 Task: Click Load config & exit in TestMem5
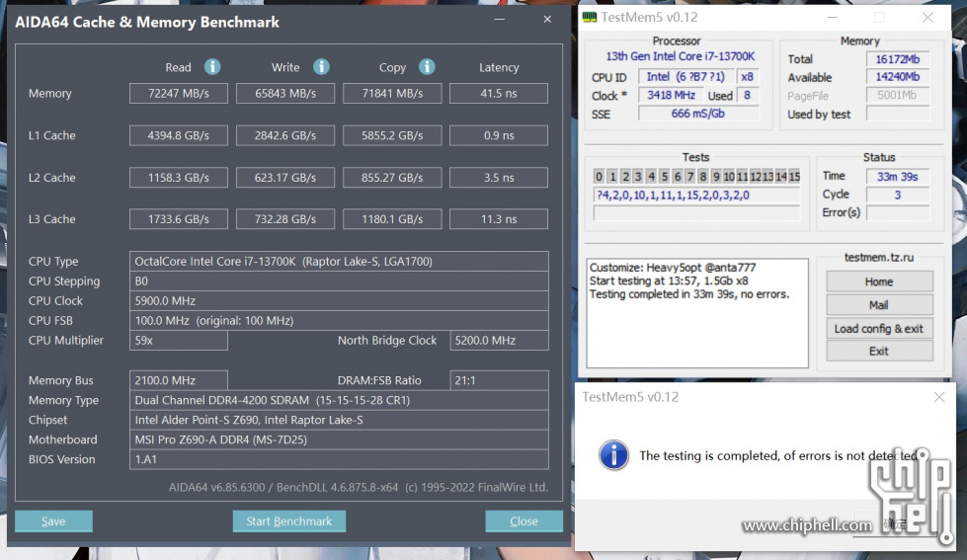tap(879, 328)
